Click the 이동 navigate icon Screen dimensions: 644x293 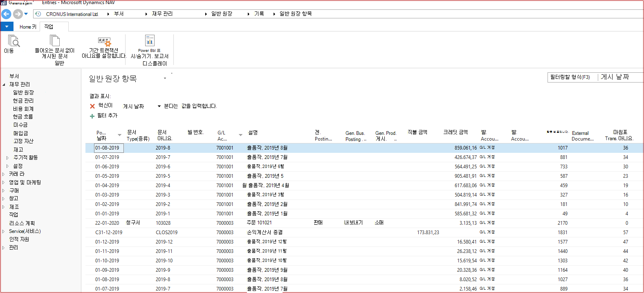pos(14,41)
